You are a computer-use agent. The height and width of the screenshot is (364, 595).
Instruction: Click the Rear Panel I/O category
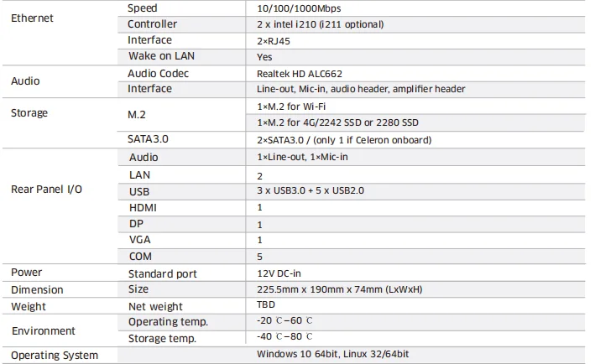[x=46, y=190]
